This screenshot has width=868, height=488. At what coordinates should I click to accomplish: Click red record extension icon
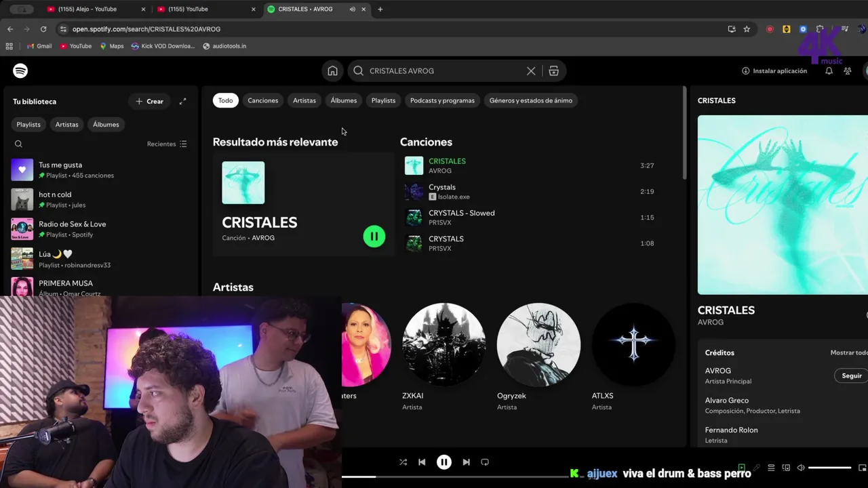point(770,29)
